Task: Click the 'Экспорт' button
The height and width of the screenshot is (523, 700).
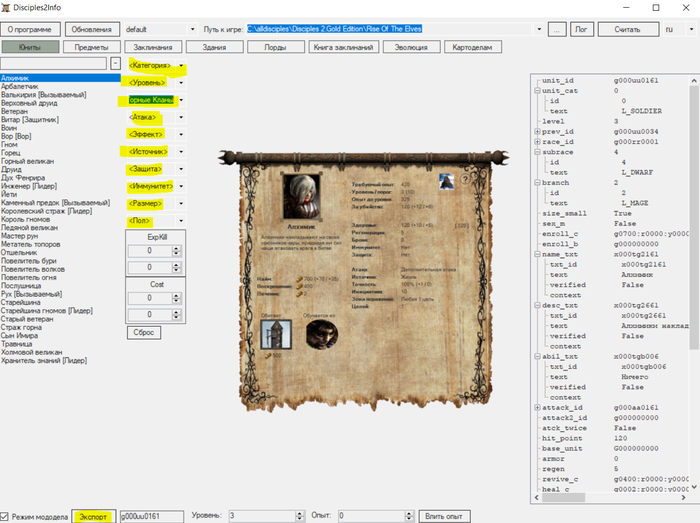Action: tap(92, 516)
